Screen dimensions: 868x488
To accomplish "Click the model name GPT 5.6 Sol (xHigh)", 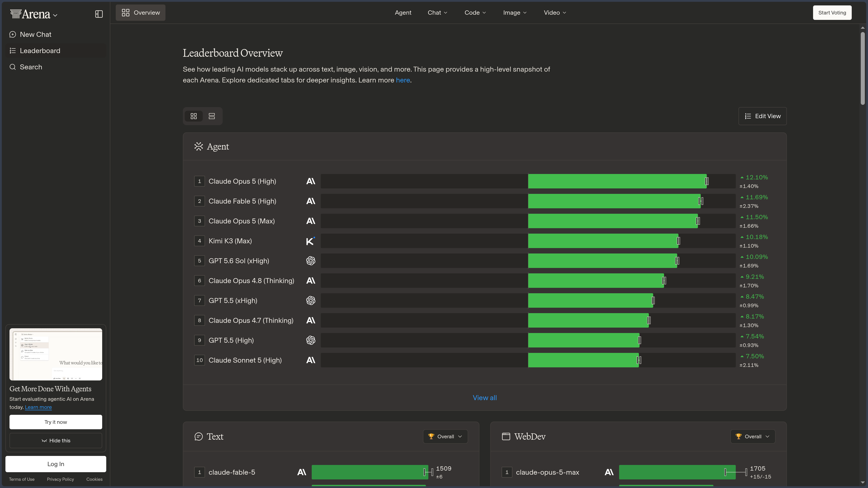I will (239, 261).
